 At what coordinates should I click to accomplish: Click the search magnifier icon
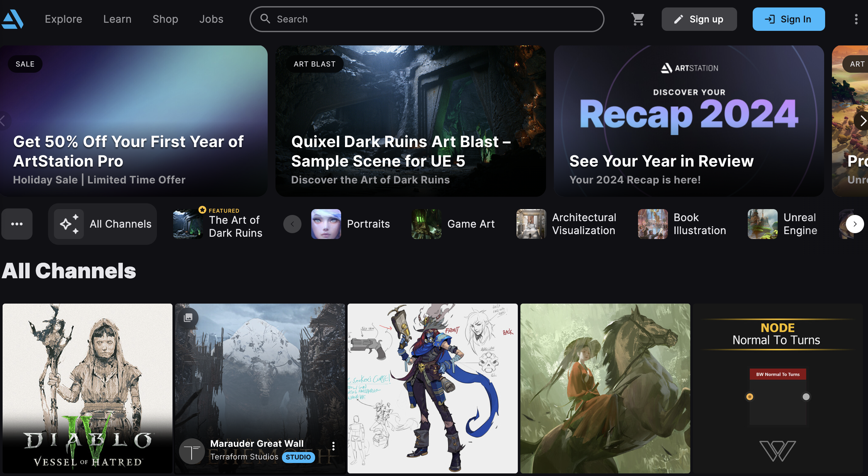[265, 19]
